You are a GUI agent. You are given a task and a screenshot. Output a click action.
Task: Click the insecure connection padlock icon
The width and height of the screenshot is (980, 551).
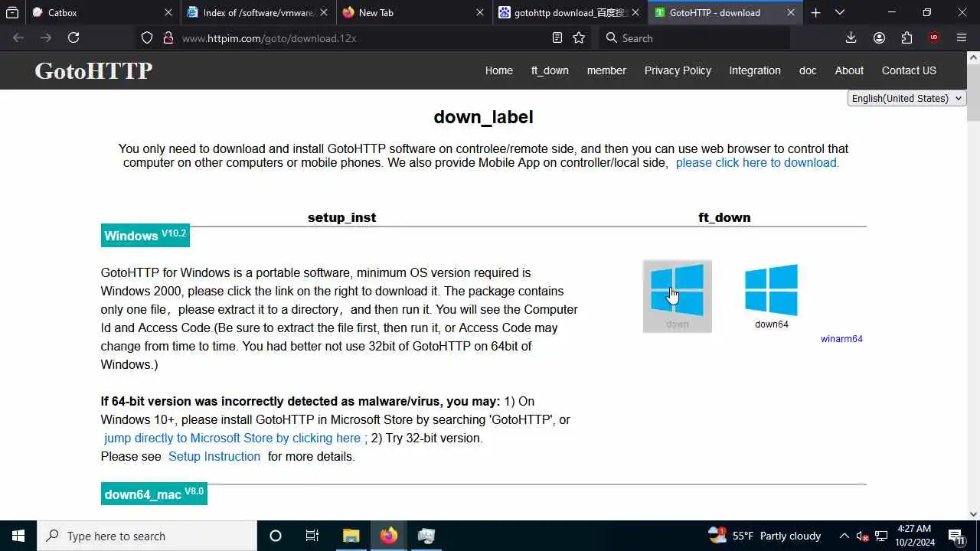(168, 37)
